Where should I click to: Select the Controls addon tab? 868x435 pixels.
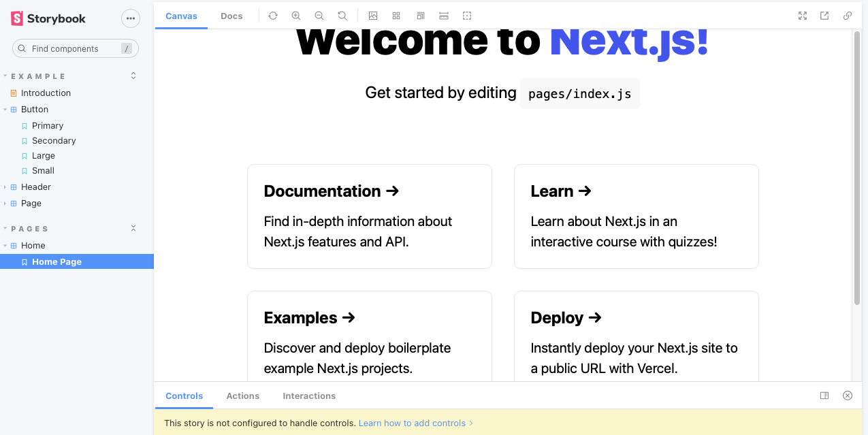(184, 396)
